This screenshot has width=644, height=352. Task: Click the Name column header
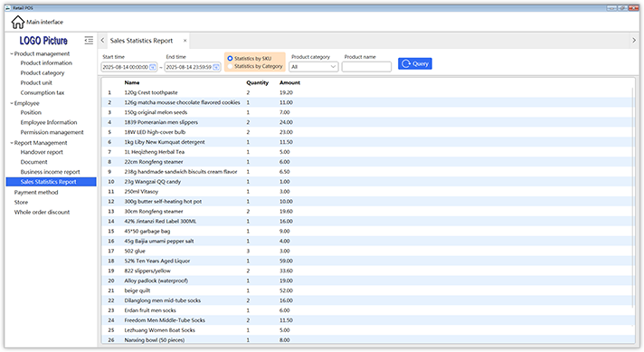click(x=132, y=82)
